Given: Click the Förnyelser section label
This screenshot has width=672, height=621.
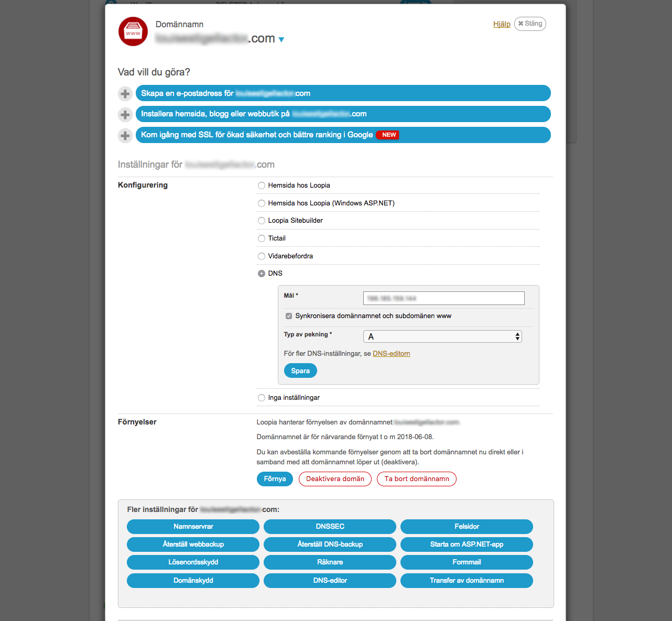Looking at the screenshot, I should tap(137, 422).
